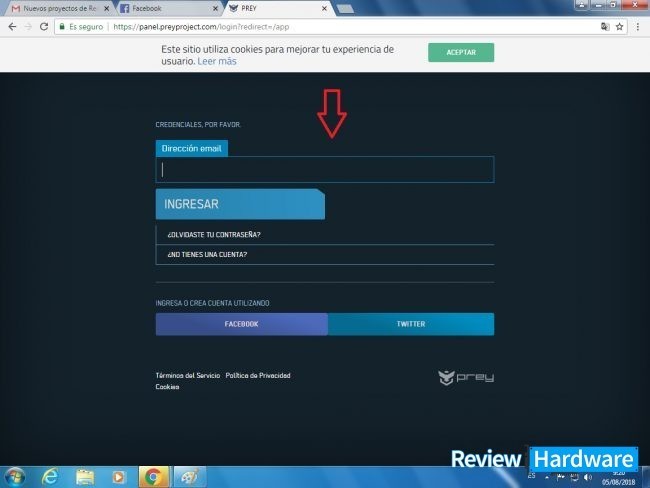Open ¿No tienes una cuenta? link

click(x=207, y=255)
